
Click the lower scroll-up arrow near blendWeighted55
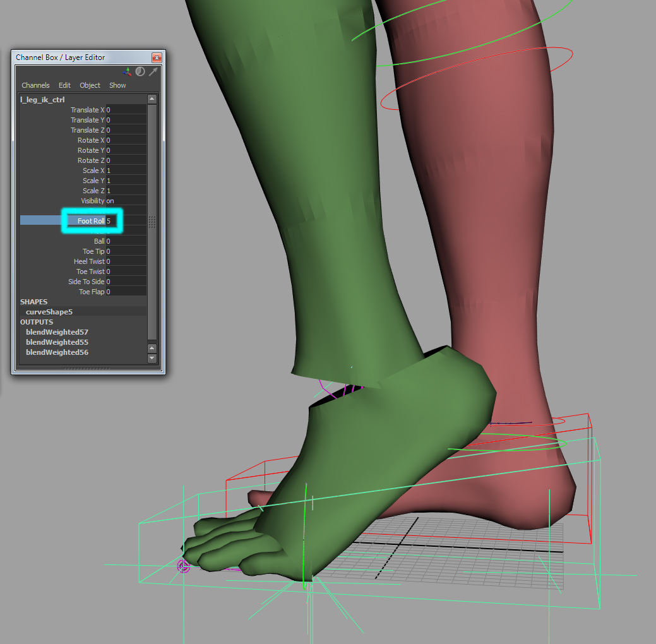coord(152,348)
